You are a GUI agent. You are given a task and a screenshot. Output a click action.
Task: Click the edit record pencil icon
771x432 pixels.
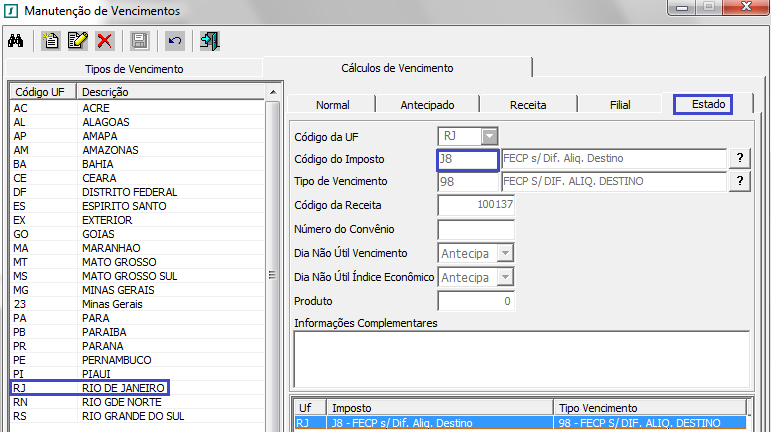[x=77, y=41]
